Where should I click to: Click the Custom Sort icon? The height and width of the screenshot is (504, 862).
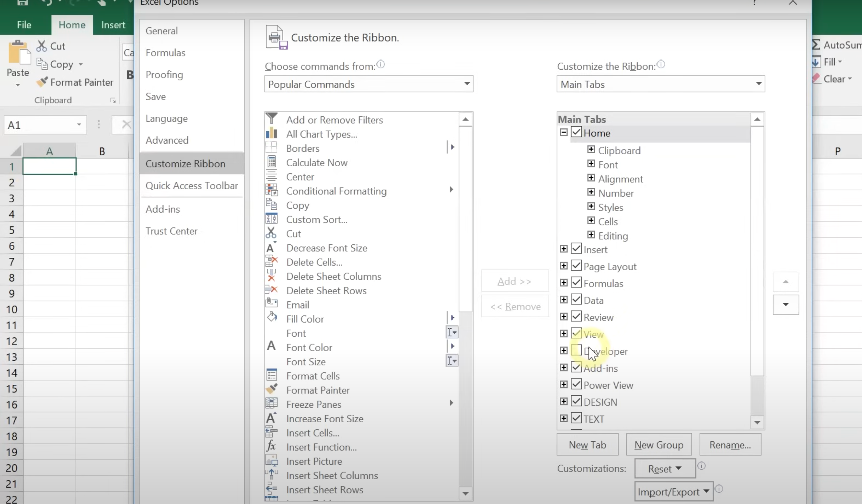[x=272, y=219]
